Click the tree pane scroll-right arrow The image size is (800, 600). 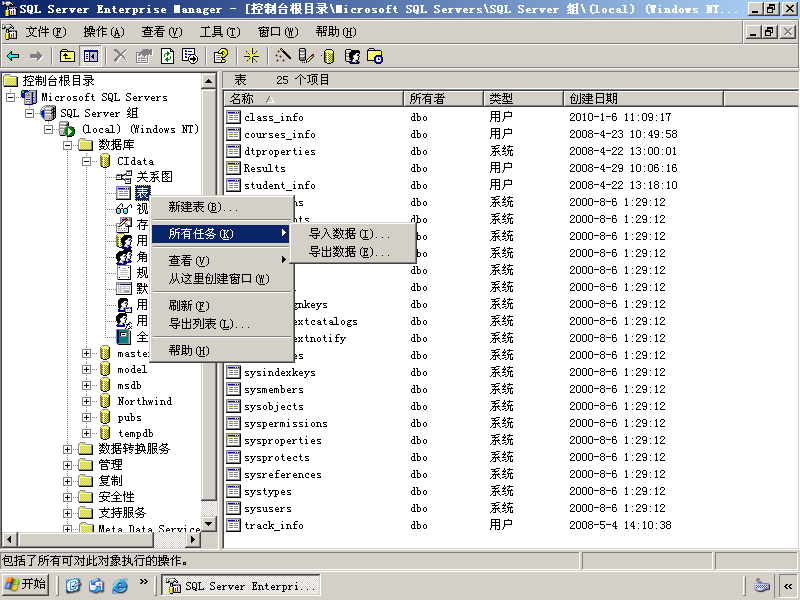coord(193,539)
